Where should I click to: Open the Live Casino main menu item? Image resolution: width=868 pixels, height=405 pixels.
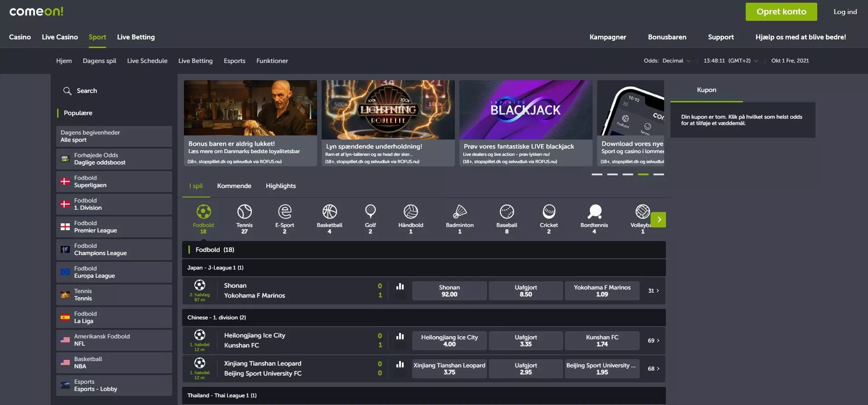60,37
